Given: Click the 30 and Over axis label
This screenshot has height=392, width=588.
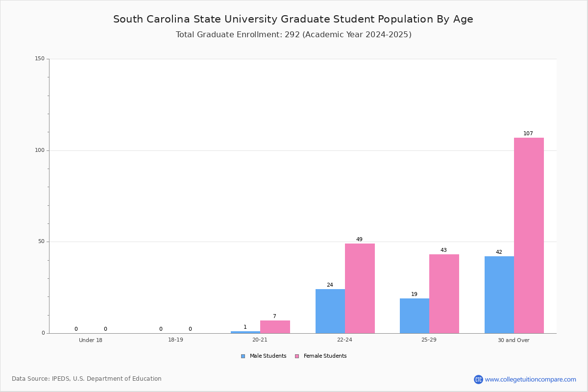Looking at the screenshot, I should [x=514, y=340].
